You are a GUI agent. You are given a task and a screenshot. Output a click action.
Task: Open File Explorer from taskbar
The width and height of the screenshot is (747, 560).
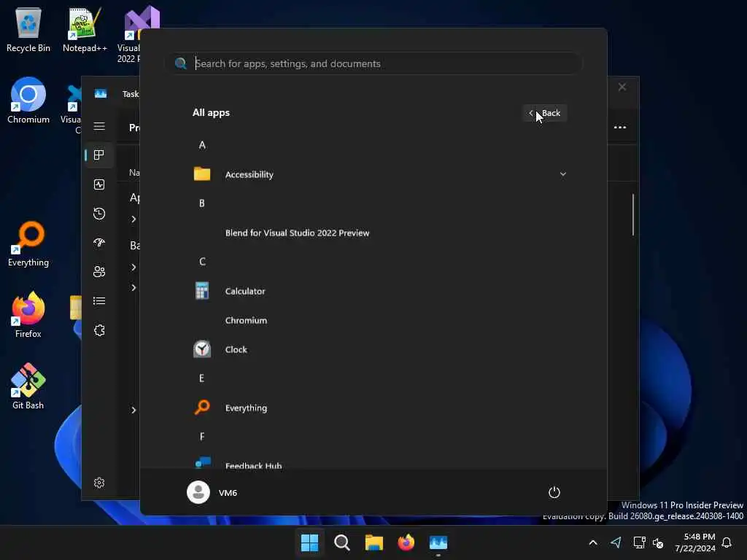tap(374, 542)
